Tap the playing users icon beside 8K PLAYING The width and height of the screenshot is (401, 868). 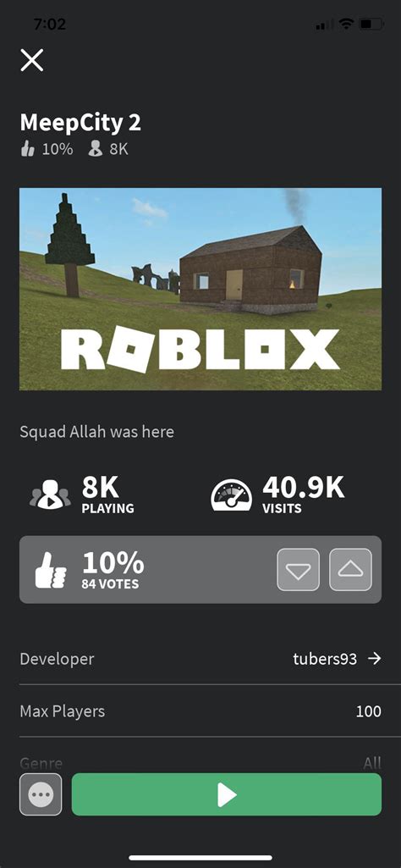50,494
